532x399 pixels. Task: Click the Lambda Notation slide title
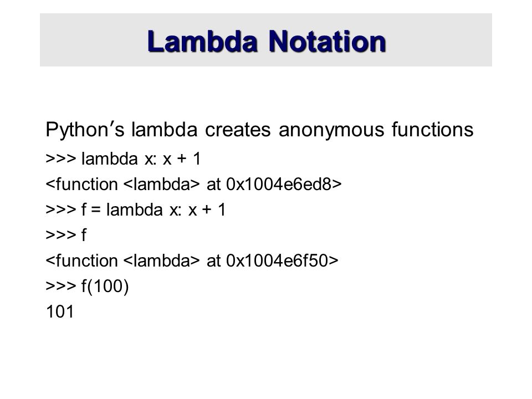267,42
